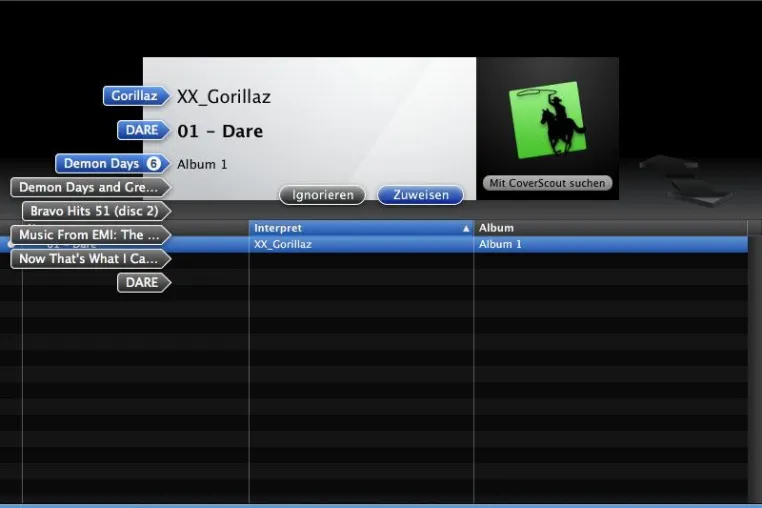Select the Album 1 table cell
The width and height of the screenshot is (762, 508).
610,244
